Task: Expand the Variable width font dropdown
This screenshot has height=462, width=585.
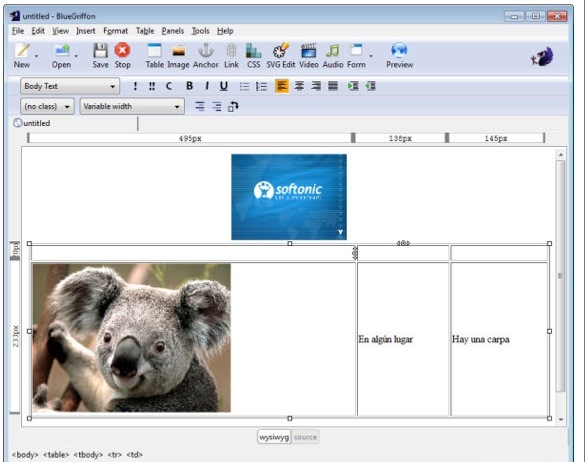Action: (x=132, y=106)
